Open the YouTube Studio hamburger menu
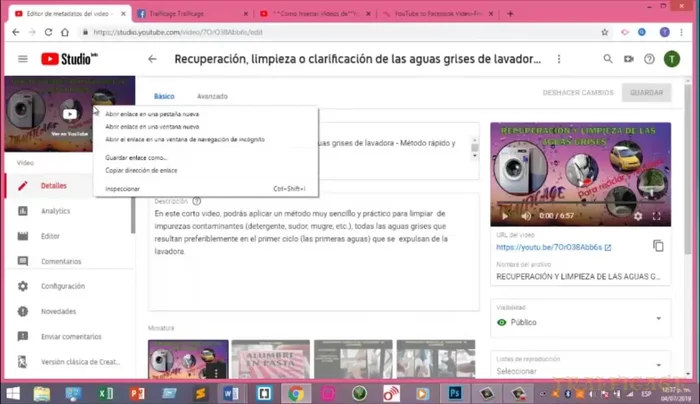The height and width of the screenshot is (404, 700). (x=23, y=59)
